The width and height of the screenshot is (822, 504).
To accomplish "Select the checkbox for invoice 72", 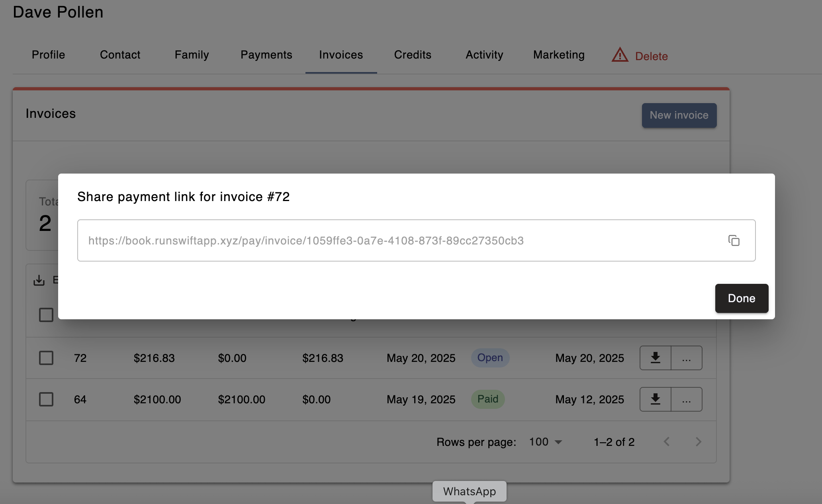I will click(x=46, y=358).
